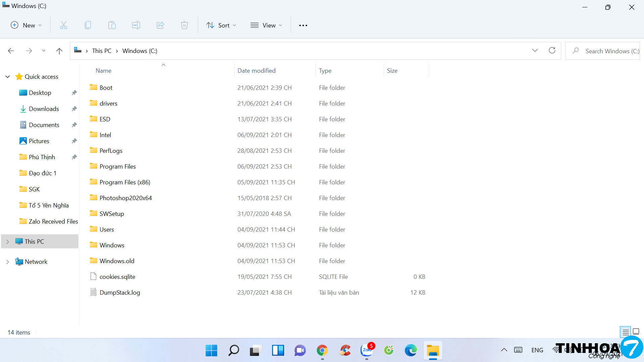644x362 pixels.
Task: Refresh the folder with refresh icon
Action: 552,51
